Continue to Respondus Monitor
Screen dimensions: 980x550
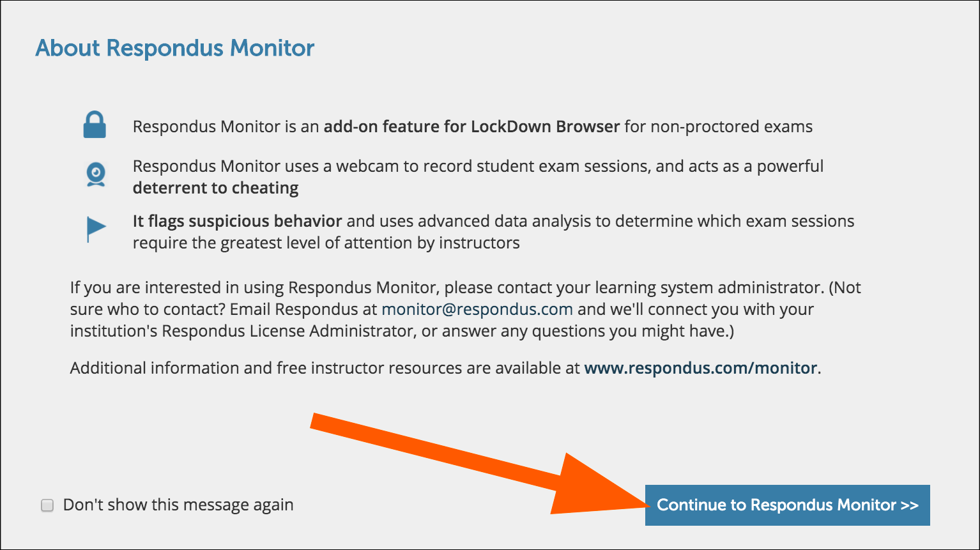pos(787,505)
